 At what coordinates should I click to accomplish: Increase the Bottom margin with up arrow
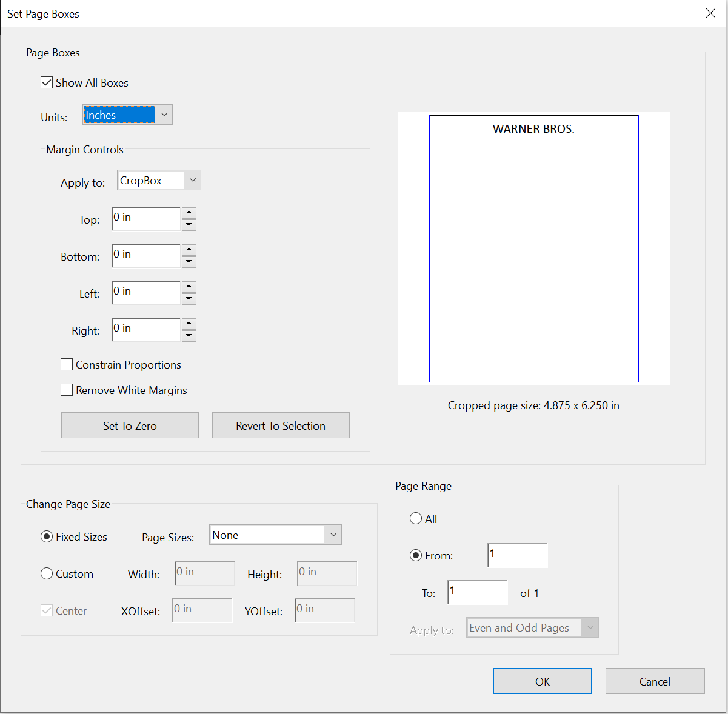[189, 250]
